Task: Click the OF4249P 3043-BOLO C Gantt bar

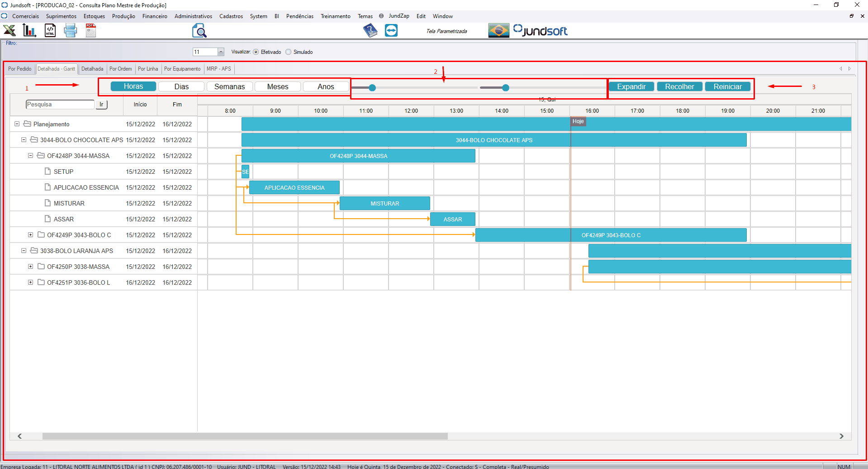Action: coord(611,235)
